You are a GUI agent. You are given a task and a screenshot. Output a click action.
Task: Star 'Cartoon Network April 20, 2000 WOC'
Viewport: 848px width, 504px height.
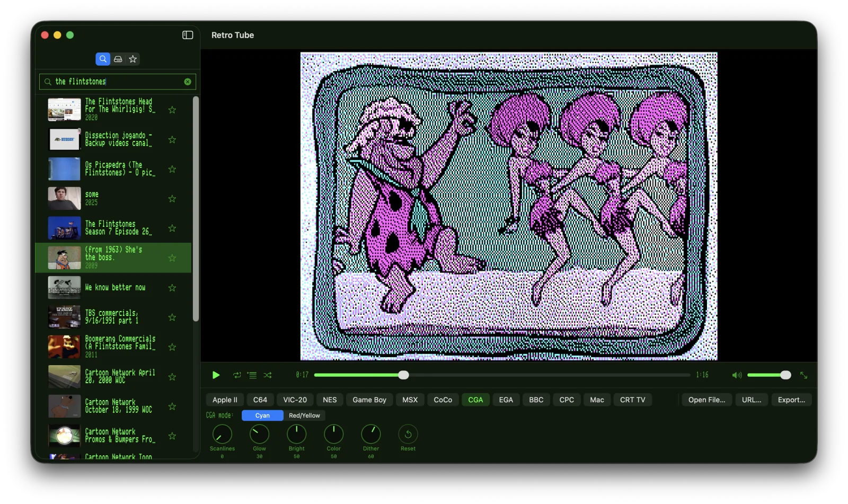coord(172,377)
